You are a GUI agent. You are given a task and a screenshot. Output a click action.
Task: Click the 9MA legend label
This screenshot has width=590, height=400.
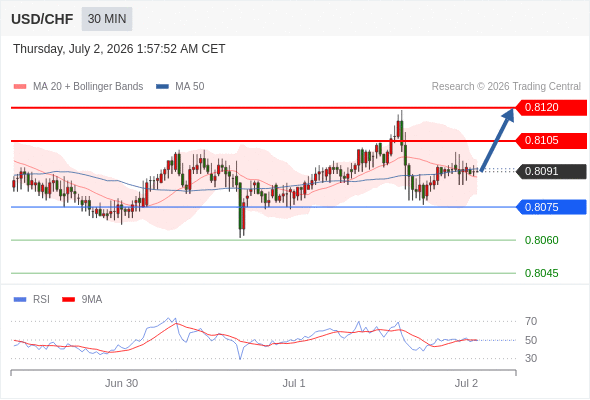[x=92, y=300]
